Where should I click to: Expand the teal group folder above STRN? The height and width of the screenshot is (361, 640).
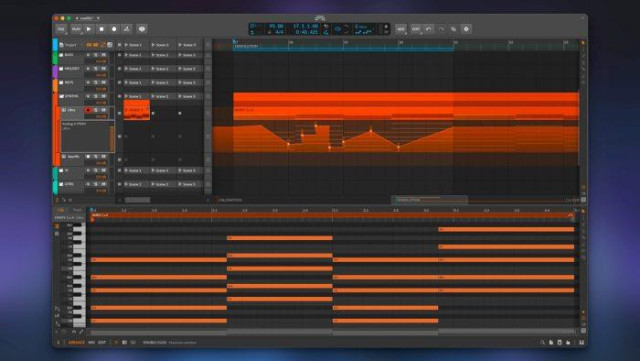pyautogui.click(x=61, y=170)
